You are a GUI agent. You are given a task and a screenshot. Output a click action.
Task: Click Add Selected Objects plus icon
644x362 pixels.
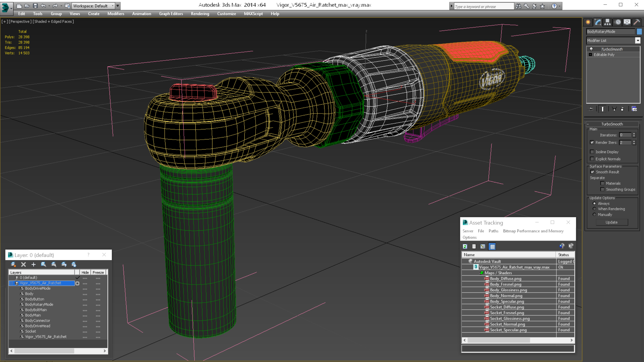(x=34, y=264)
